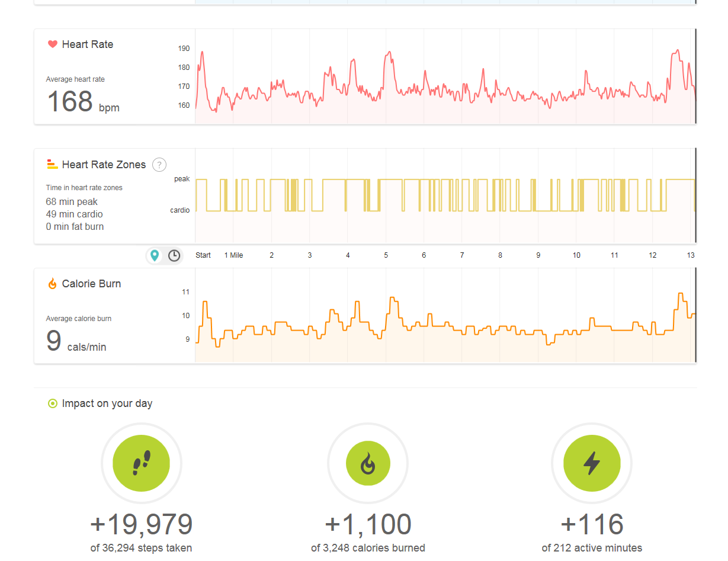Select the green lightning bolt active minutes icon

click(592, 463)
